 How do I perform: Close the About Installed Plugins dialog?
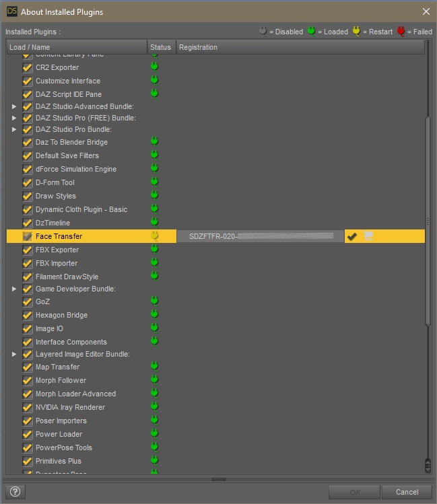426,11
